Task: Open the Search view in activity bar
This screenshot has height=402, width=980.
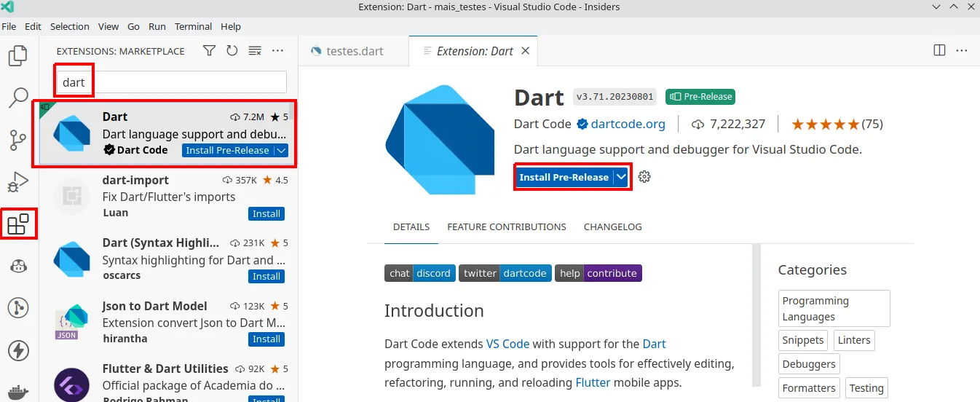Action: [17, 97]
